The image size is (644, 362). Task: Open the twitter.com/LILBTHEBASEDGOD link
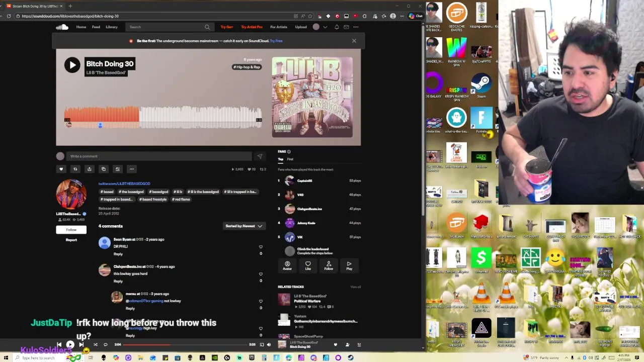[x=124, y=184]
